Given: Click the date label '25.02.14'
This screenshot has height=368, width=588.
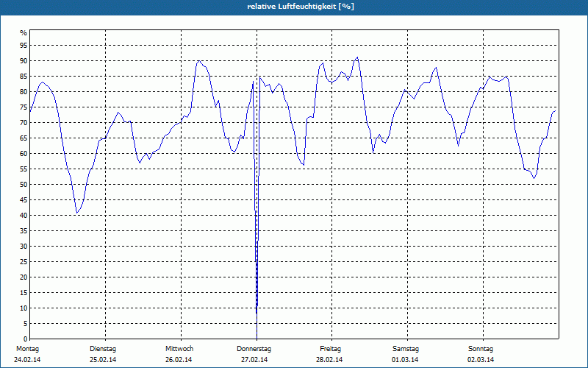Looking at the screenshot, I should (103, 360).
